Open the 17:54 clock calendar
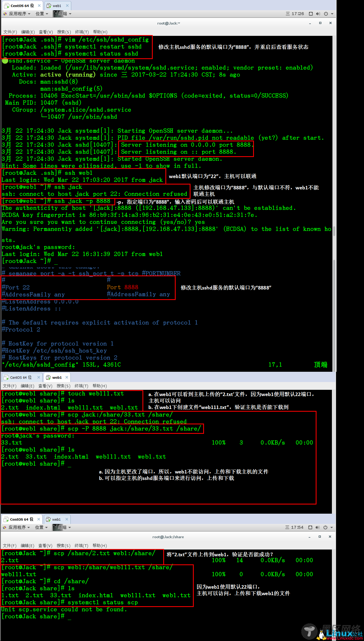364x641 pixels. 294,527
